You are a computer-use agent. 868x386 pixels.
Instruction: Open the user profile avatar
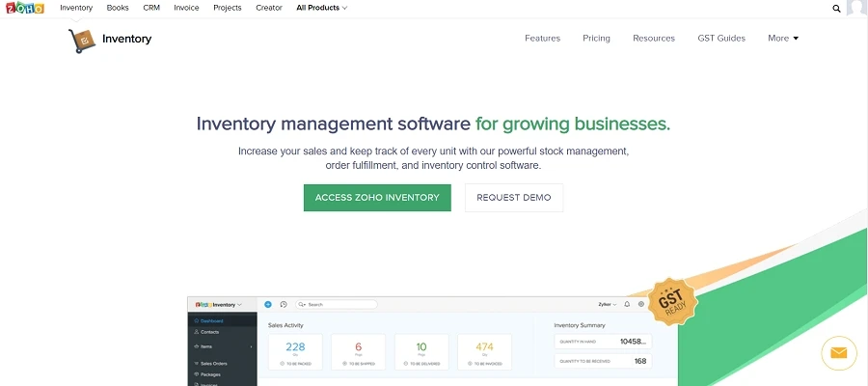(856, 8)
